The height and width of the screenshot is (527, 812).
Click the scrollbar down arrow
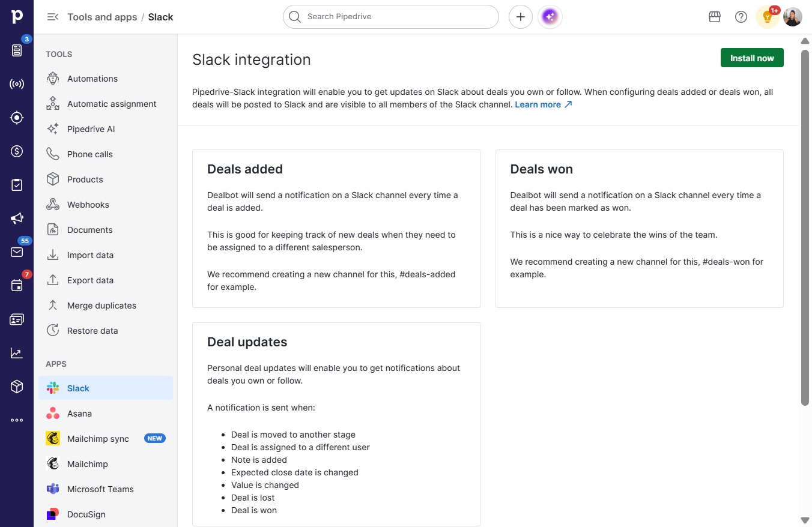click(x=805, y=520)
